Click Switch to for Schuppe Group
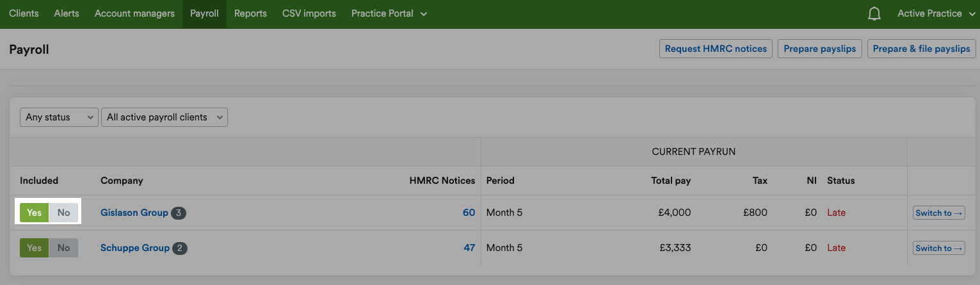The image size is (980, 285). (x=939, y=248)
